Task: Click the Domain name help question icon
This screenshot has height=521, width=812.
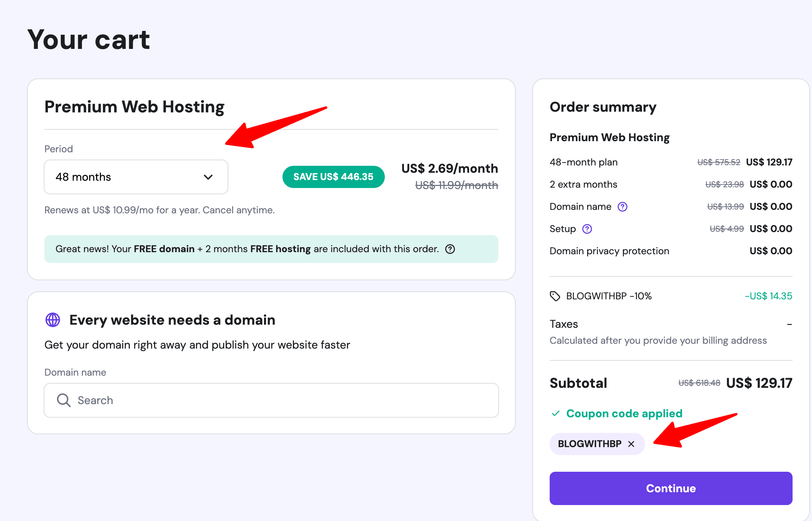Action: tap(623, 207)
